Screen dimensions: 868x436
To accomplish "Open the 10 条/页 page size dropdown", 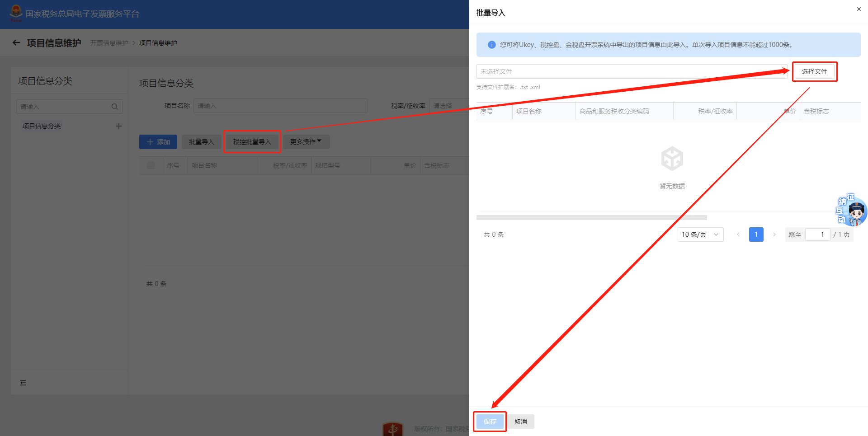I will click(700, 234).
